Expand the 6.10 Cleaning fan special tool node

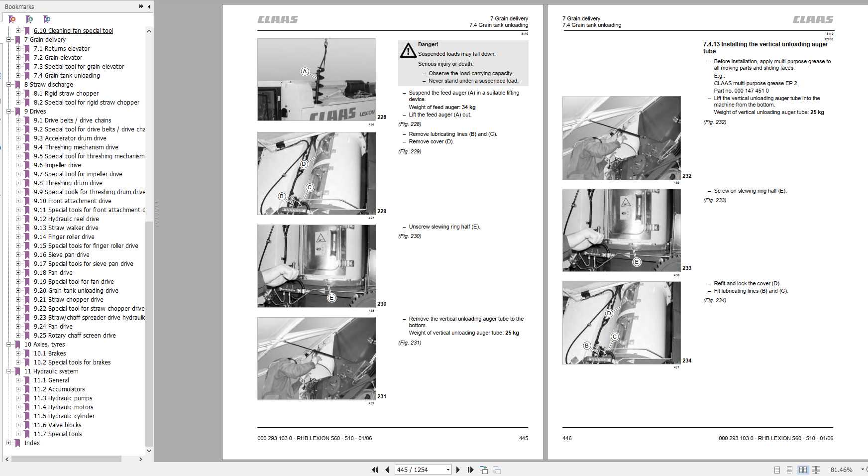pos(18,30)
